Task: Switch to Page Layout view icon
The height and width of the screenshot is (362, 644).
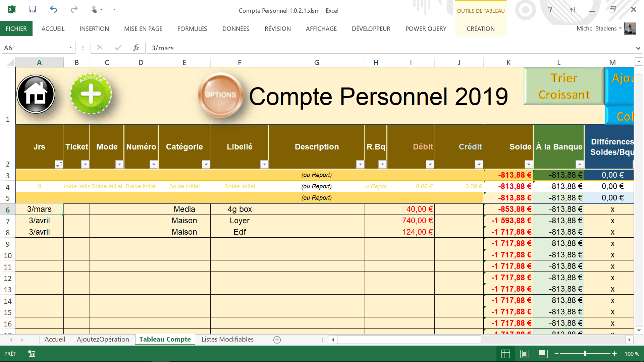Action: pyautogui.click(x=525, y=354)
